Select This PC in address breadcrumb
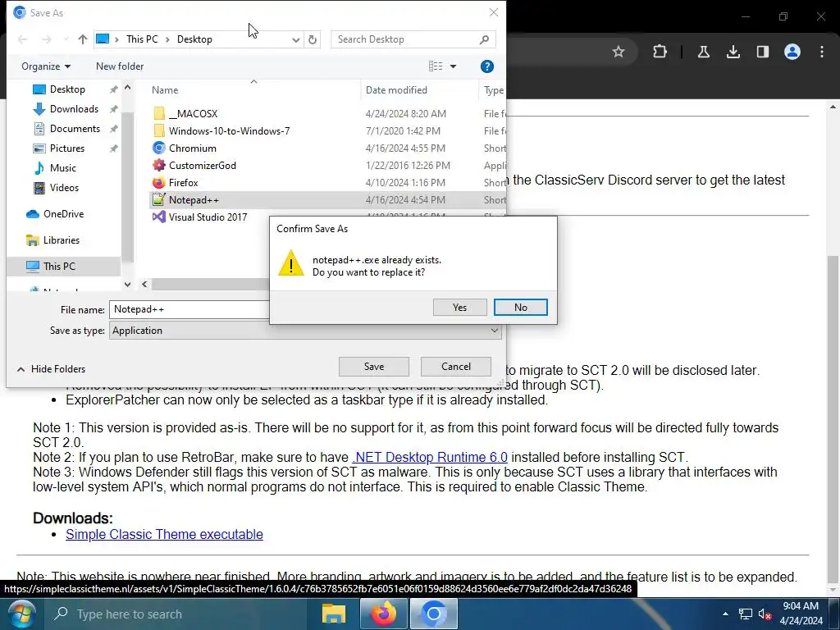 (x=142, y=39)
